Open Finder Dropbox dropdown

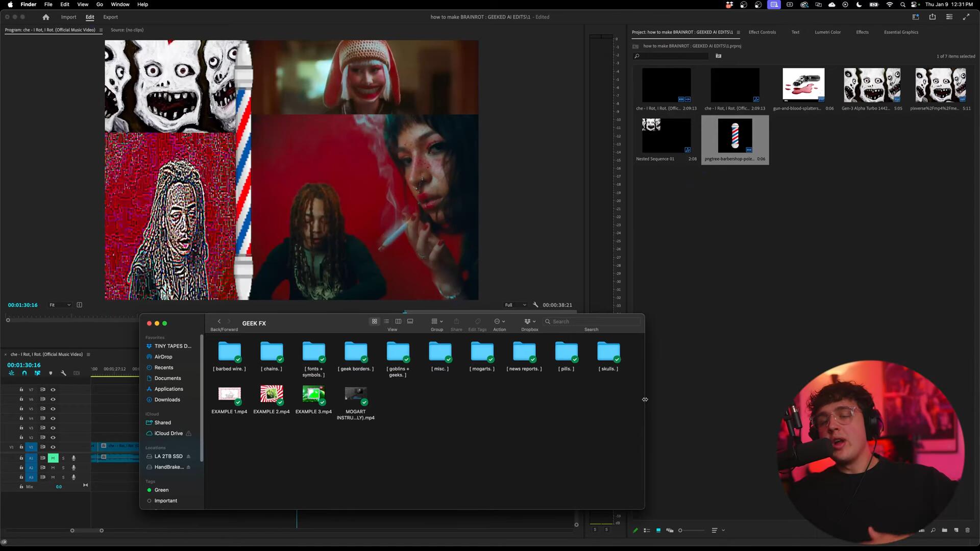[530, 321]
